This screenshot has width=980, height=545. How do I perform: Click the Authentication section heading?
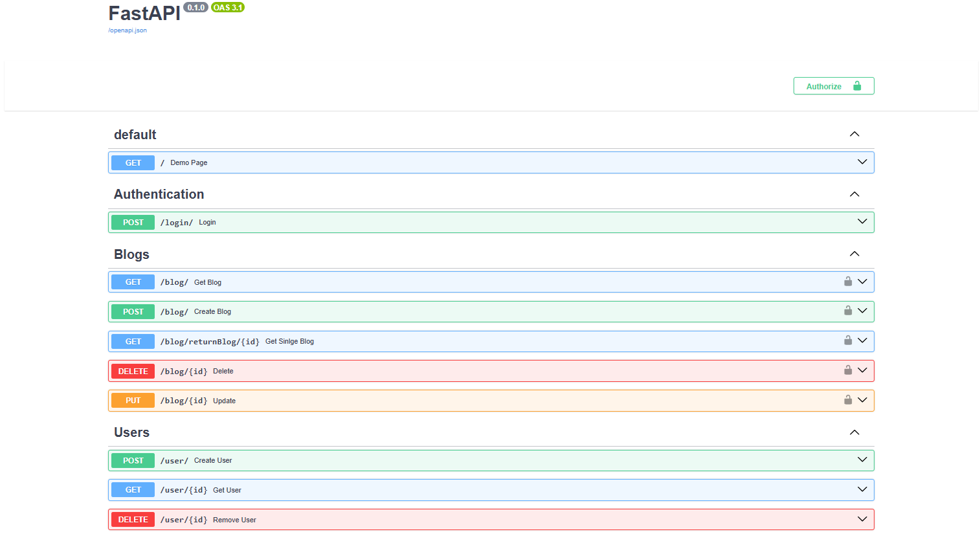159,194
